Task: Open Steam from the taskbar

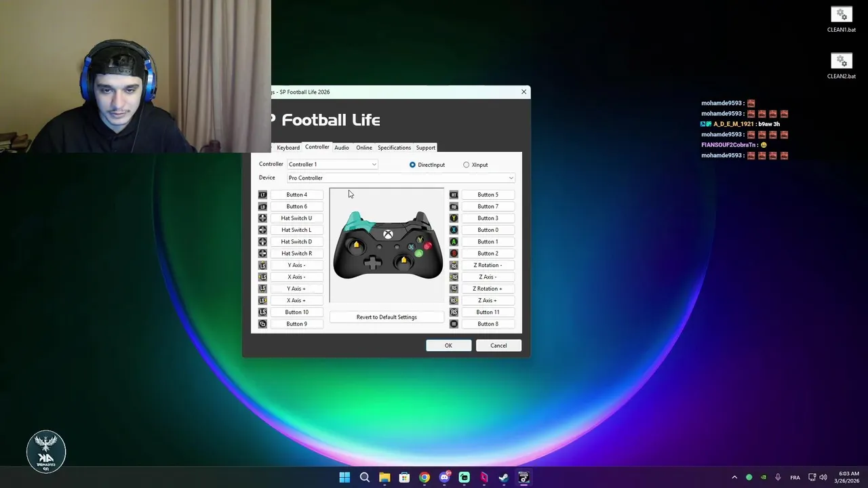Action: tap(504, 477)
